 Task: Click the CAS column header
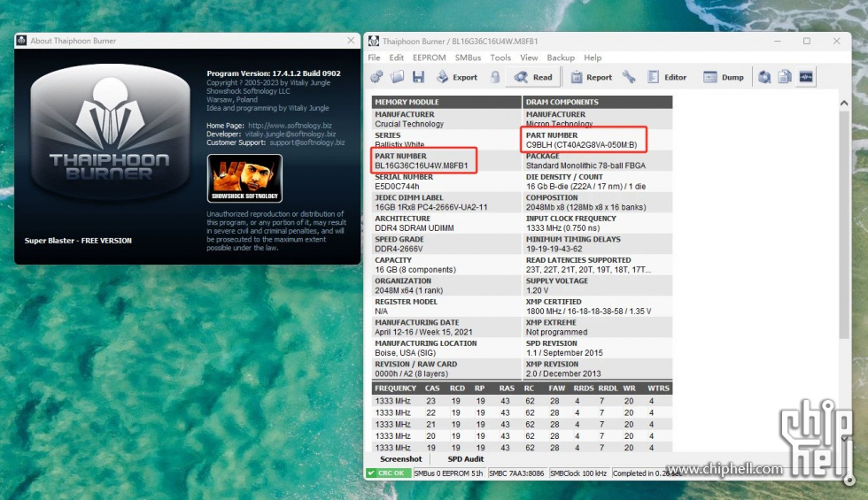[432, 388]
